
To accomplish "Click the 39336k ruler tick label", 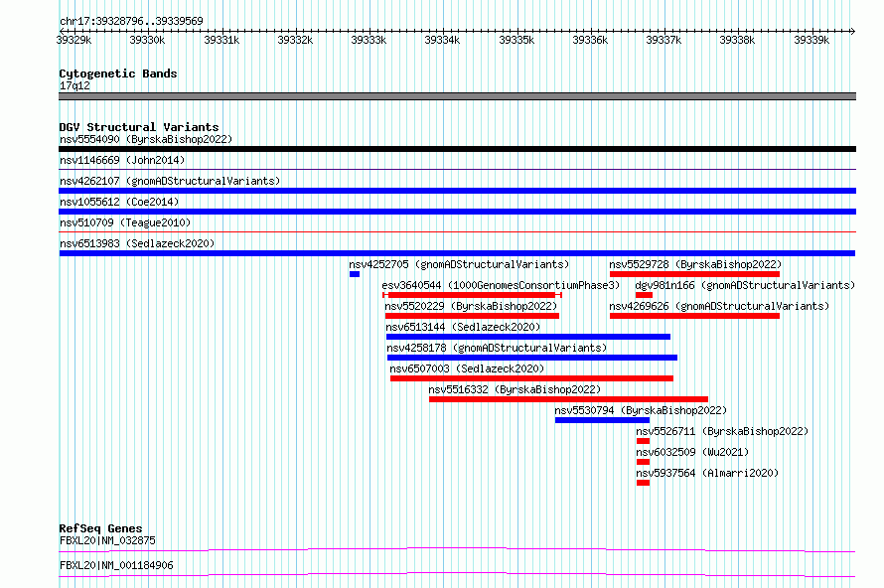I will 590,40.
